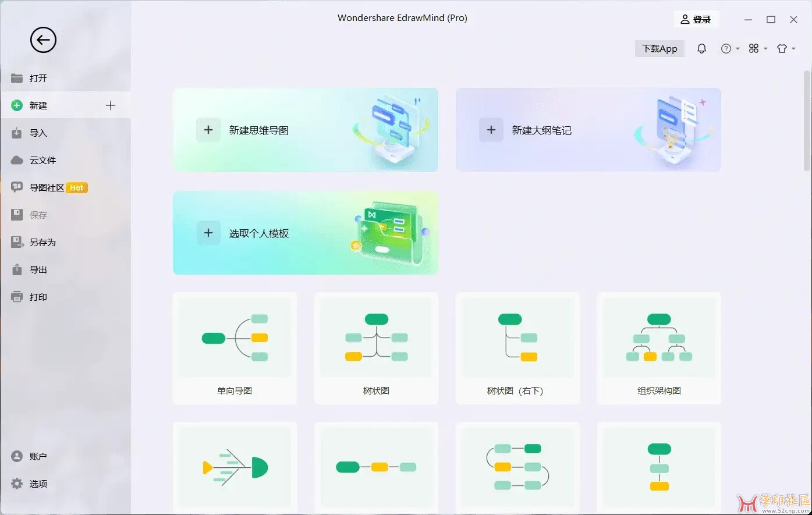812x515 pixels.
Task: Select 另存为 in the sidebar
Action: [66, 242]
